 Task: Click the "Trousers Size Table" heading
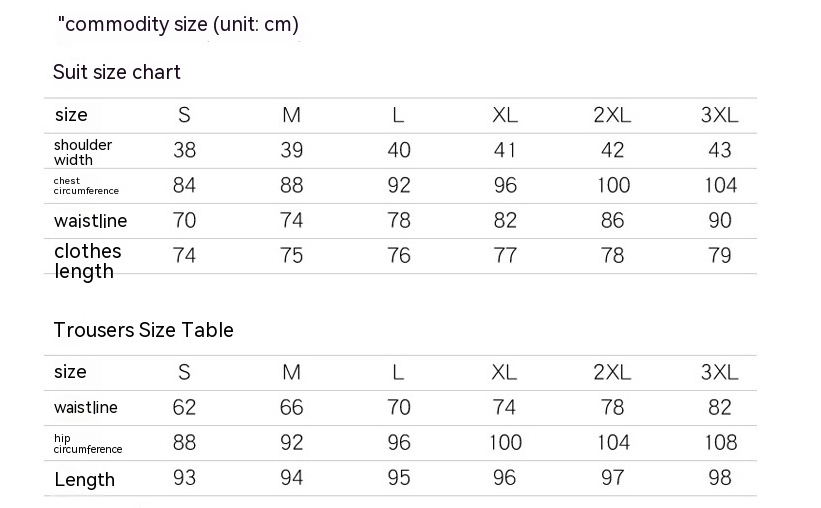143,330
